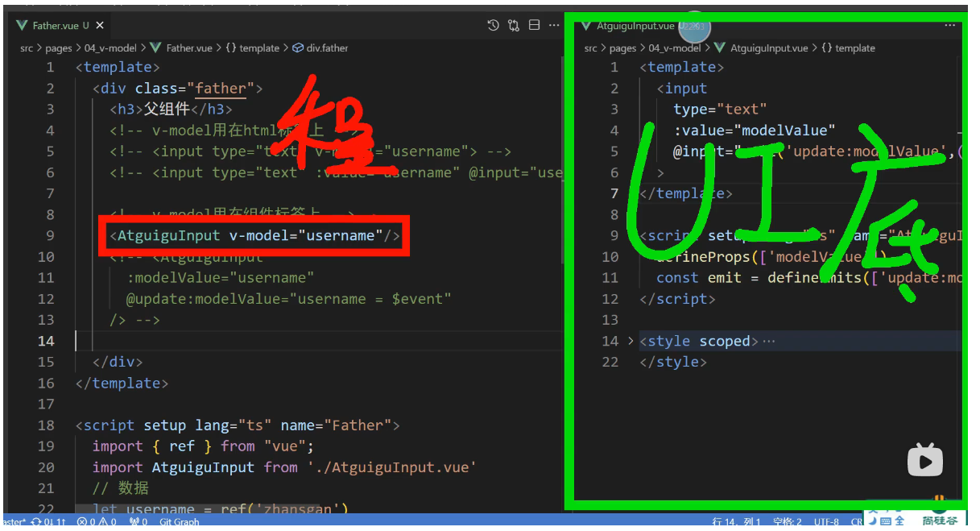
Task: Place cursor on empty line 14 in Father.vue
Action: pyautogui.click(x=319, y=341)
